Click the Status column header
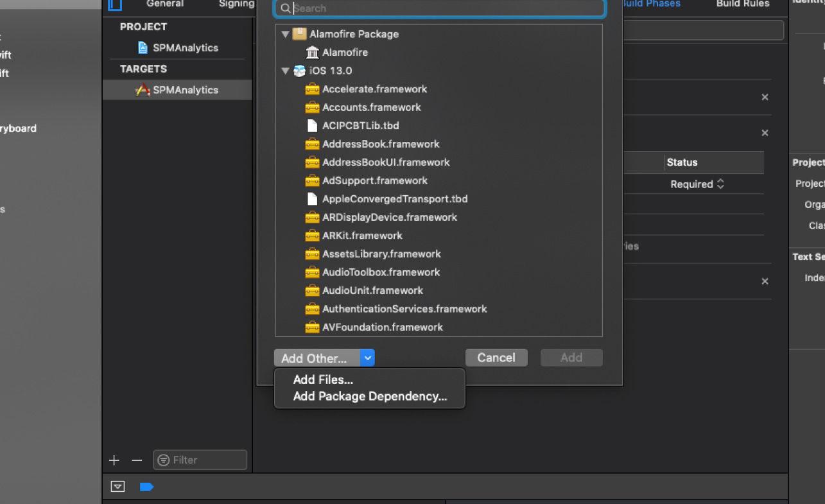825x504 pixels. pos(682,162)
